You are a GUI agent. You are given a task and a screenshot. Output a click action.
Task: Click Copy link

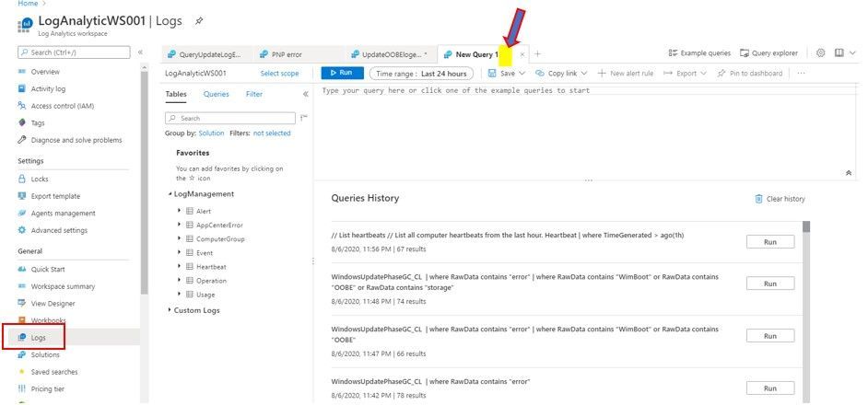561,73
